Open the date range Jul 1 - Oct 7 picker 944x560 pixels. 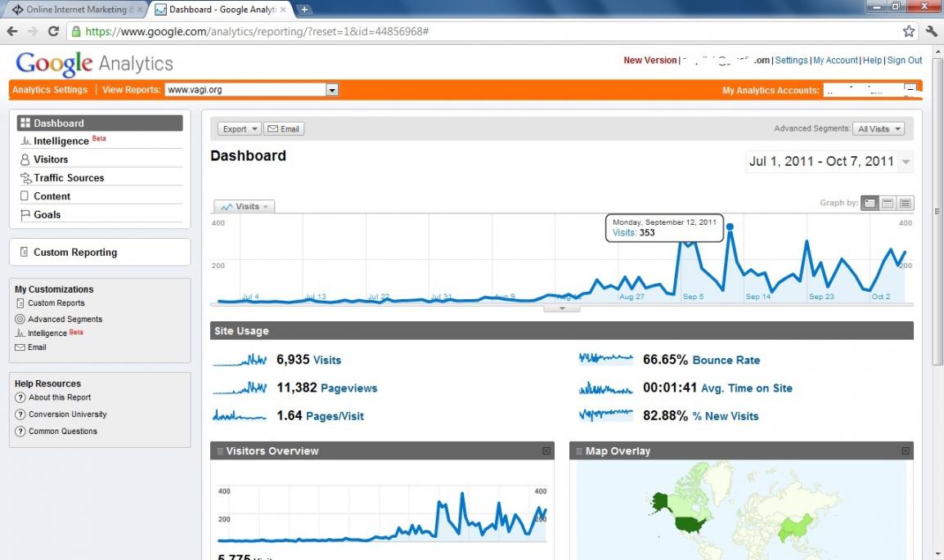click(829, 161)
